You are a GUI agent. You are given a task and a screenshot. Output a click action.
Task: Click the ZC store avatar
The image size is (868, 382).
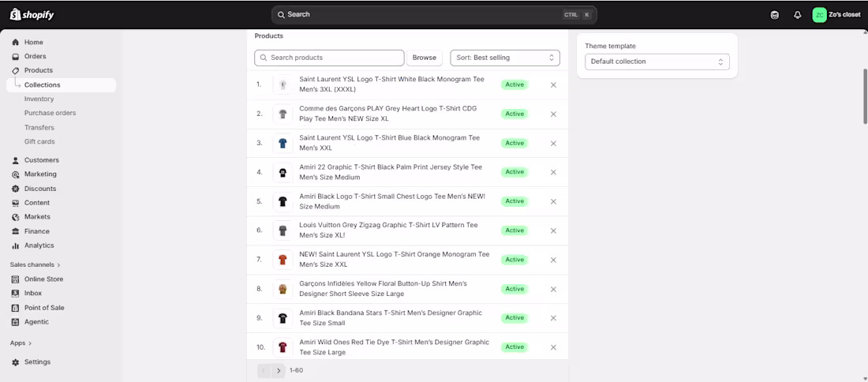(x=819, y=15)
